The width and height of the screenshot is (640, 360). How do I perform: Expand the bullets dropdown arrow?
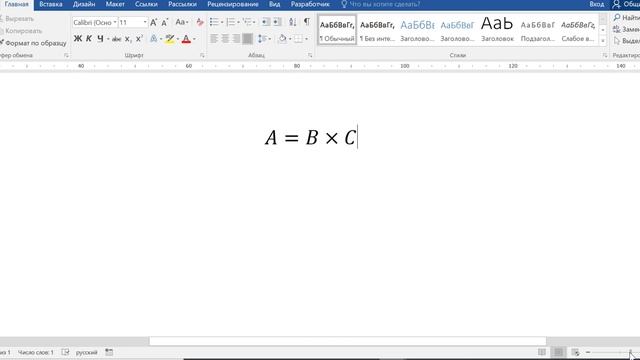(x=222, y=22)
